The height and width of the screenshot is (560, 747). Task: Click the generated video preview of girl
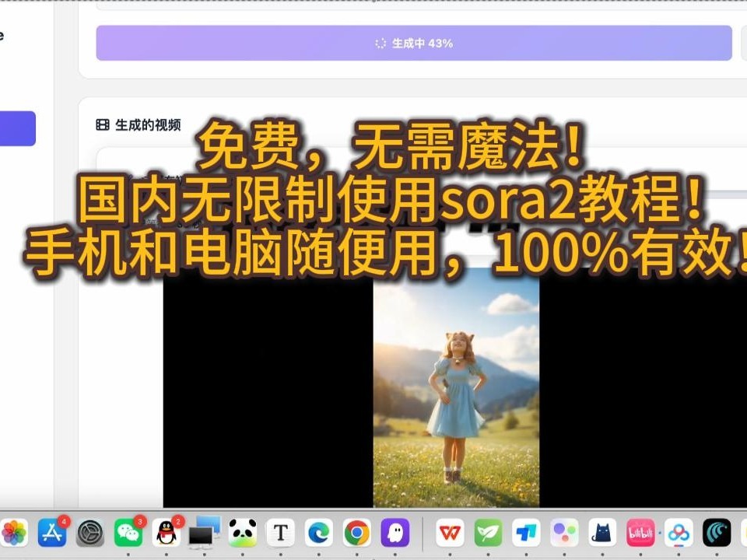tap(456, 387)
